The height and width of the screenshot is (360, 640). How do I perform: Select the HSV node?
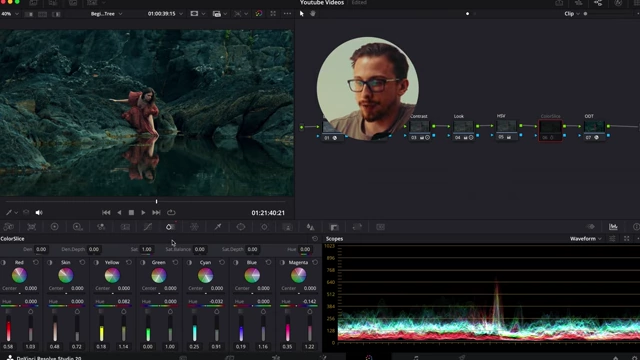[507, 129]
